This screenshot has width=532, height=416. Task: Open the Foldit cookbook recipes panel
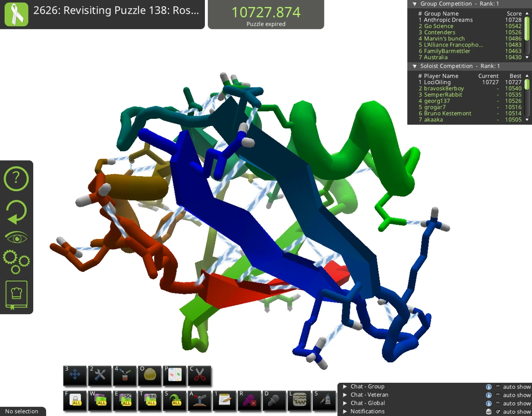(16, 294)
